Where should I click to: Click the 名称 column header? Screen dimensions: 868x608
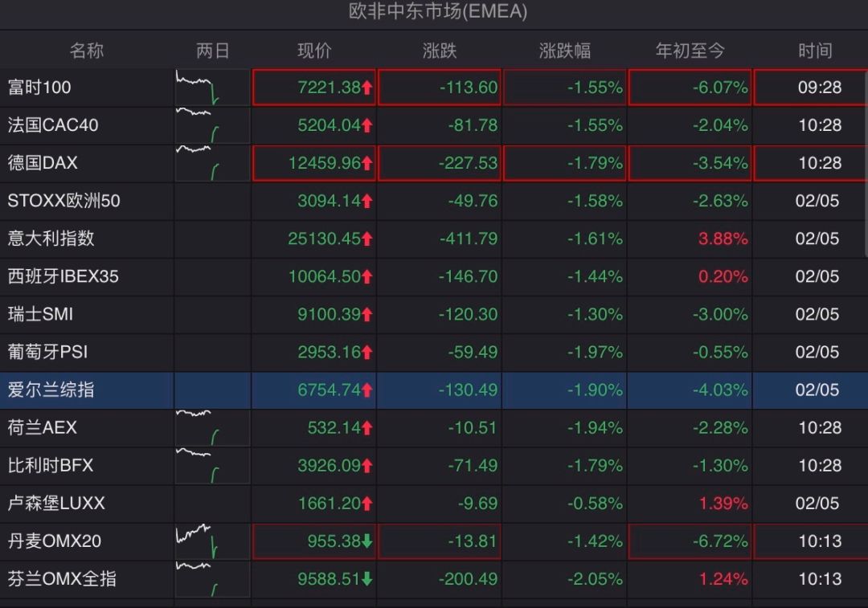point(86,51)
